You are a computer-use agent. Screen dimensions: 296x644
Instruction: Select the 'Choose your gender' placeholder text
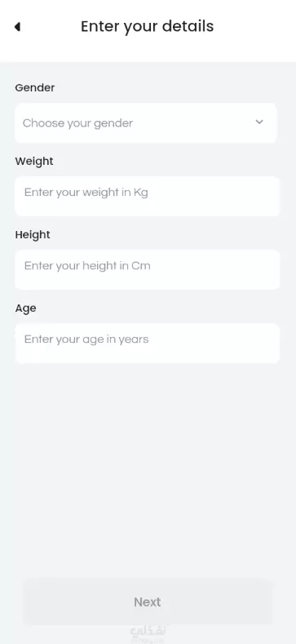(x=77, y=123)
